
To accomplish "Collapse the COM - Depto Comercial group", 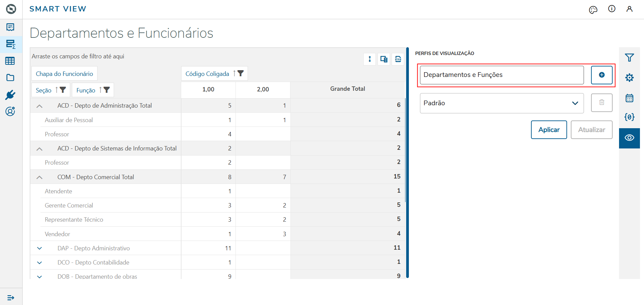I will tap(39, 177).
